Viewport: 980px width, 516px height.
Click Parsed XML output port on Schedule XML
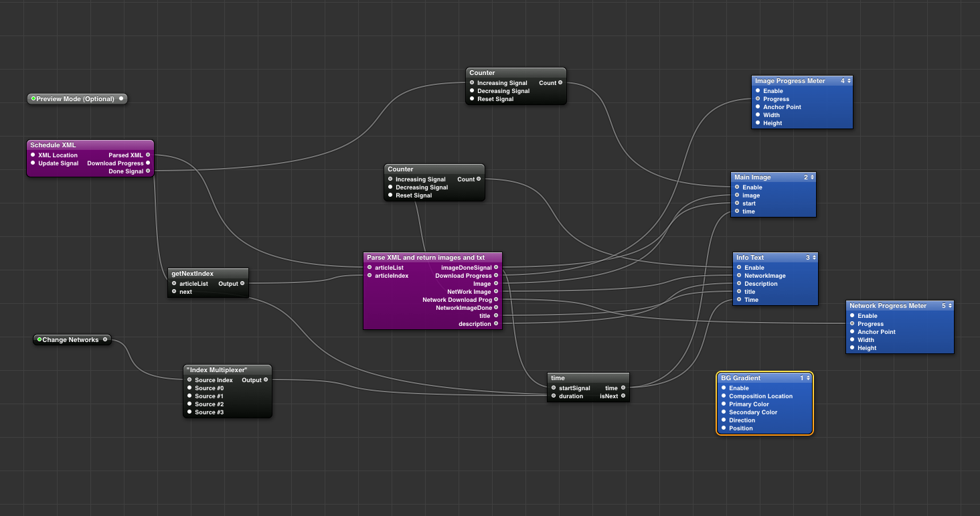(148, 155)
